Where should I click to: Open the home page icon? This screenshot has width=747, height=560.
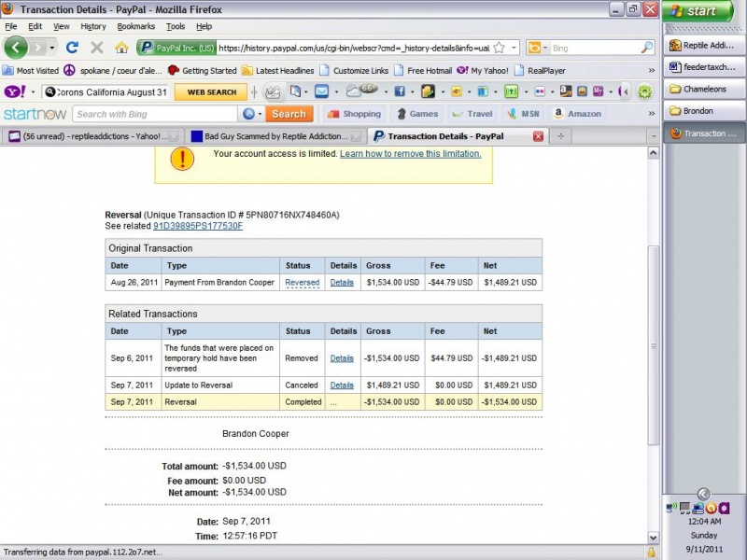121,48
